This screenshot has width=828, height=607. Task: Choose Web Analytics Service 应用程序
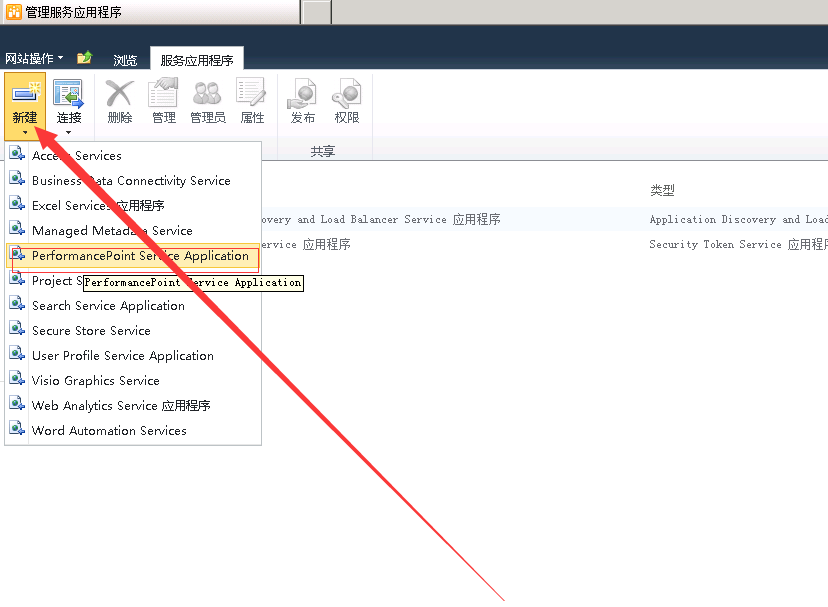coord(133,406)
